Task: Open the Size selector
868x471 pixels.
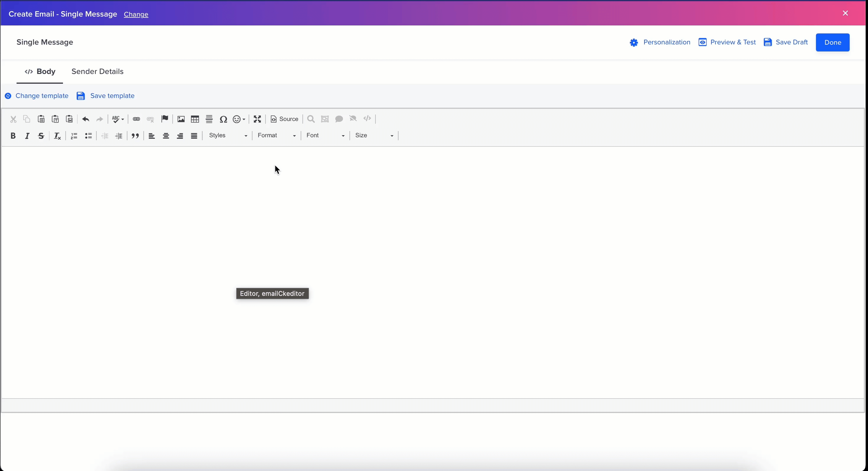Action: (374, 136)
